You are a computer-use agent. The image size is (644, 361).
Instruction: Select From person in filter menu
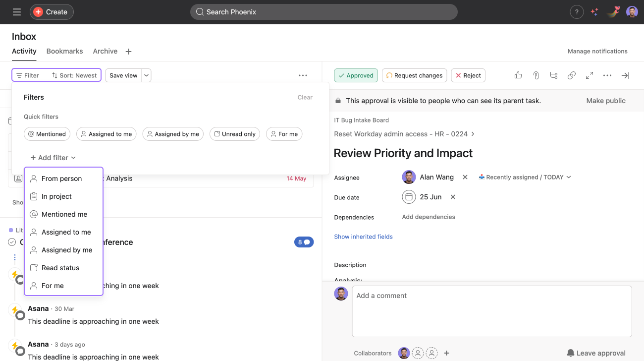[61, 179]
